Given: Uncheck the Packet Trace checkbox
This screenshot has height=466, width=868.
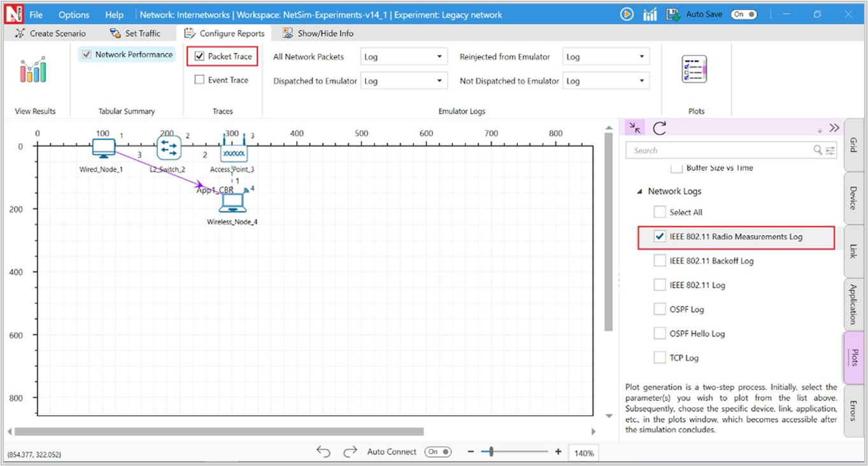Looking at the screenshot, I should (200, 57).
